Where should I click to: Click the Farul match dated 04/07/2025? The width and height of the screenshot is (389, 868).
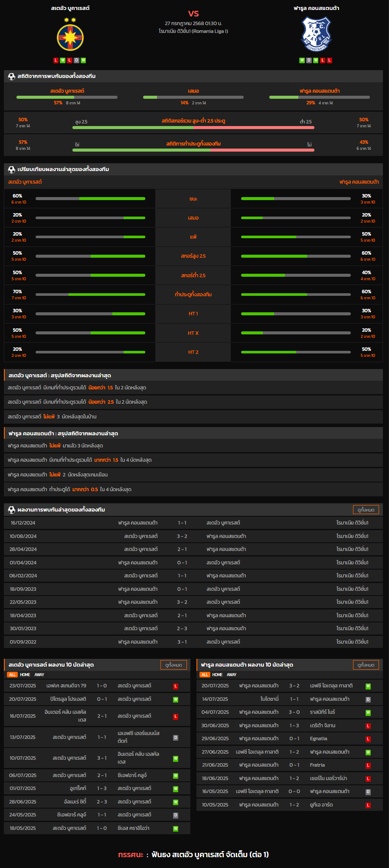pos(290,713)
